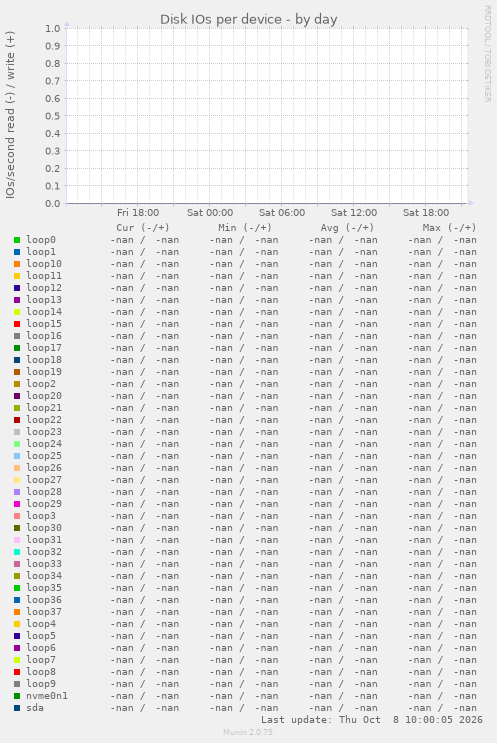The width and height of the screenshot is (497, 743).
Task: Click the loop21 legend label
Action: [x=44, y=408]
